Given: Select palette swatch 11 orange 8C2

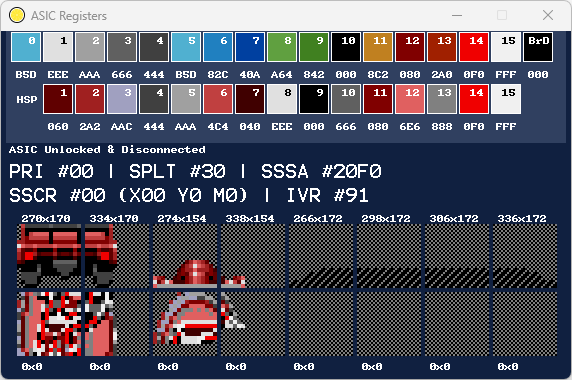Looking at the screenshot, I should (x=378, y=47).
